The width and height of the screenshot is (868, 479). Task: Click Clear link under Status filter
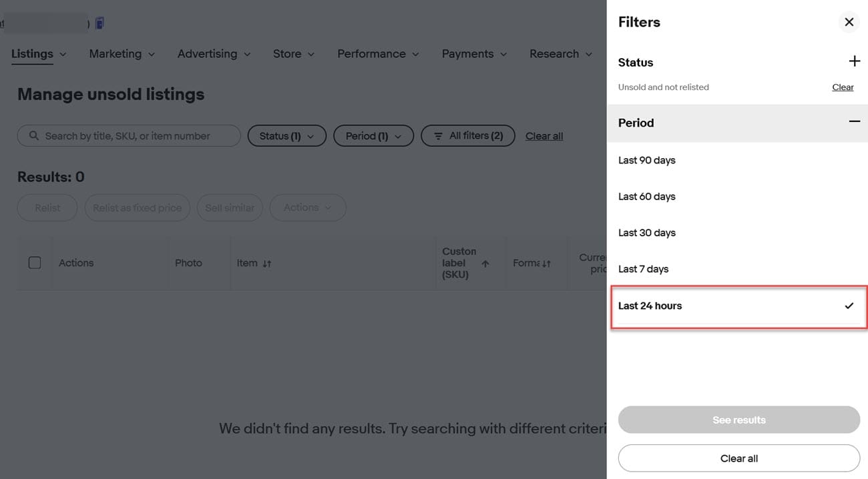[843, 87]
